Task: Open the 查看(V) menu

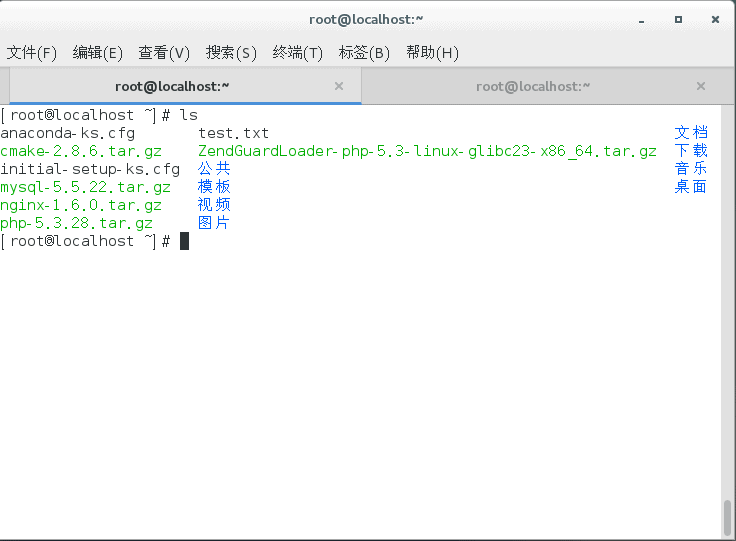Action: (164, 53)
